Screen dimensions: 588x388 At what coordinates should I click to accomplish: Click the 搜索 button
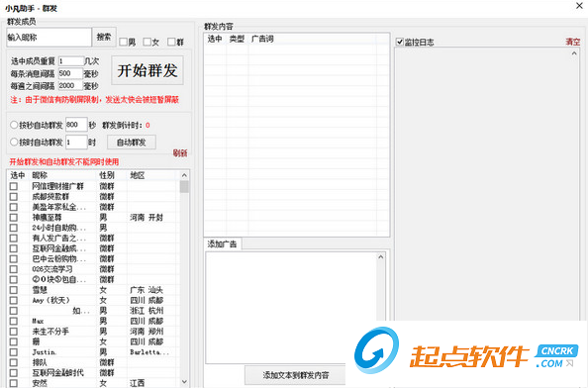click(104, 37)
